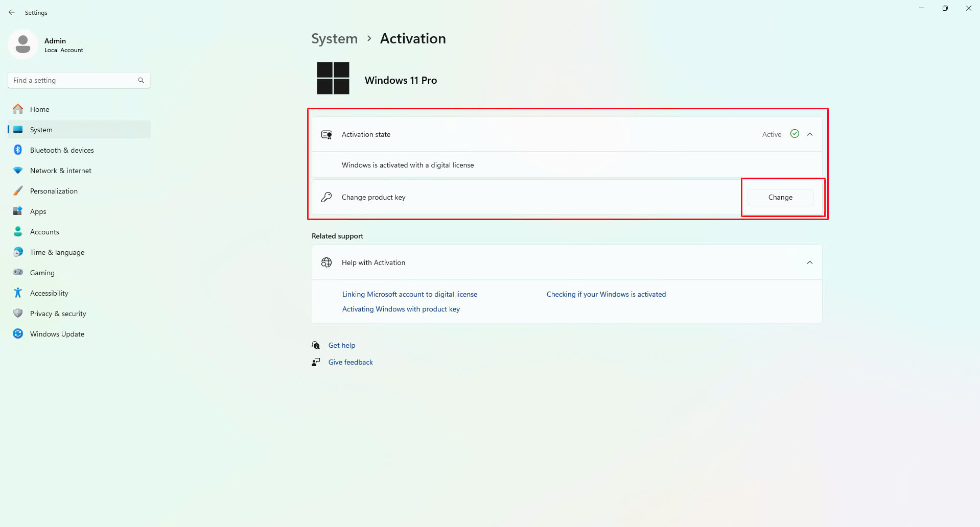Click the Windows logo beside Windows 11 Pro
980x527 pixels.
333,78
